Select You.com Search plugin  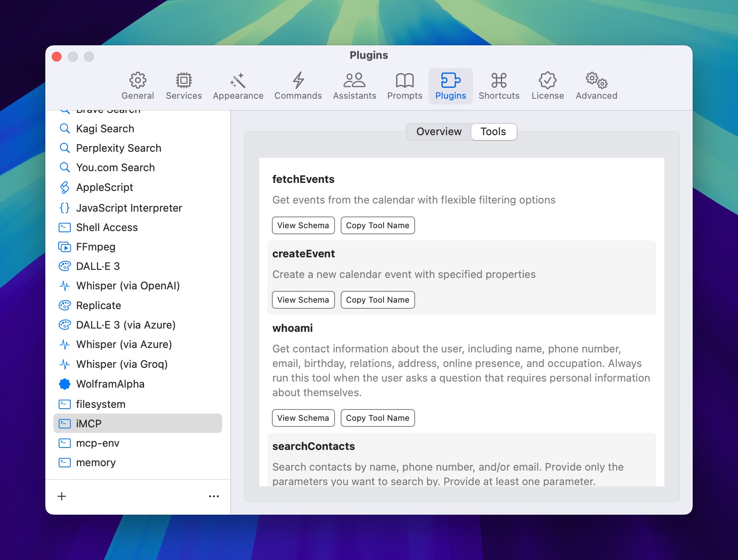point(138,168)
